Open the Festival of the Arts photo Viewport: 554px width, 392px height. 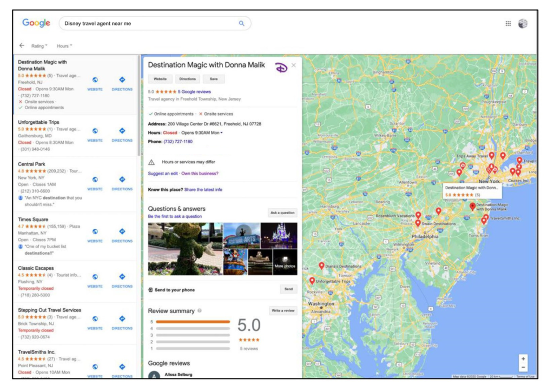242,235
